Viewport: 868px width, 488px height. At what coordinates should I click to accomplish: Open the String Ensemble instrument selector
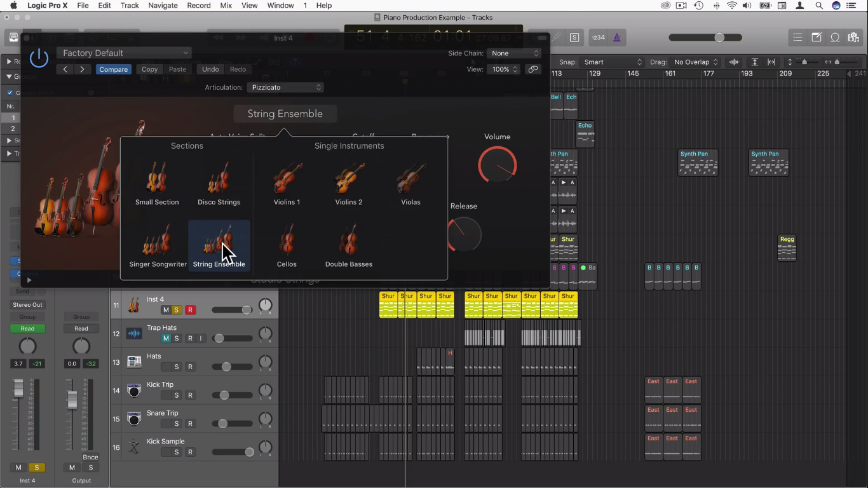tap(285, 114)
